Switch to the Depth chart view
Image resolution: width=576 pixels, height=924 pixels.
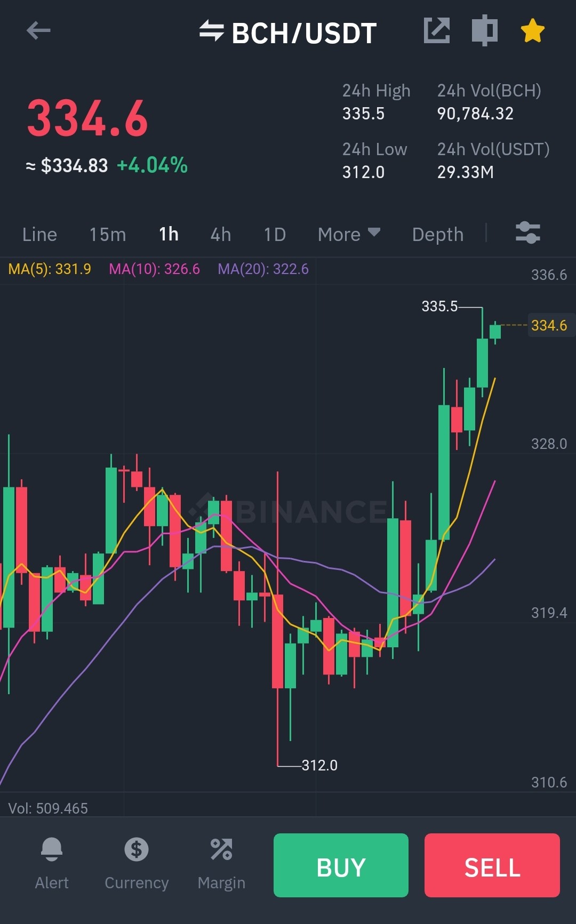coord(438,234)
